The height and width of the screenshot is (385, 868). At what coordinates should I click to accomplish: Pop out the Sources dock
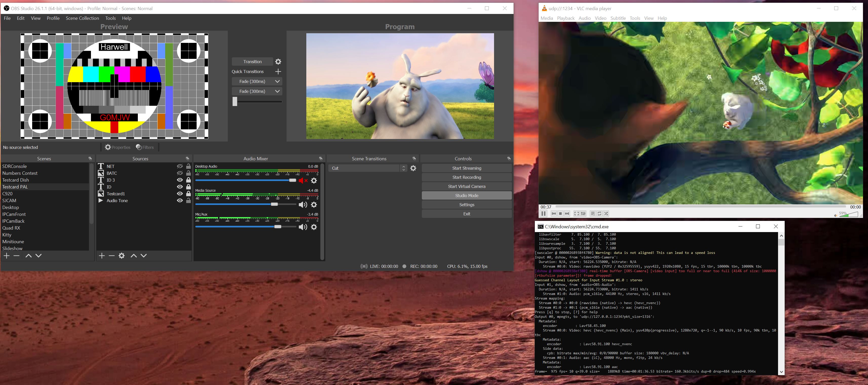pos(187,159)
